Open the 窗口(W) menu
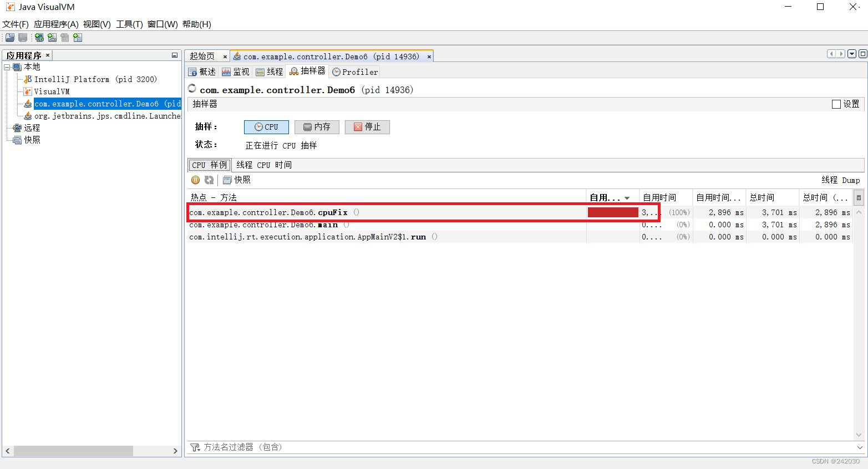 click(163, 24)
